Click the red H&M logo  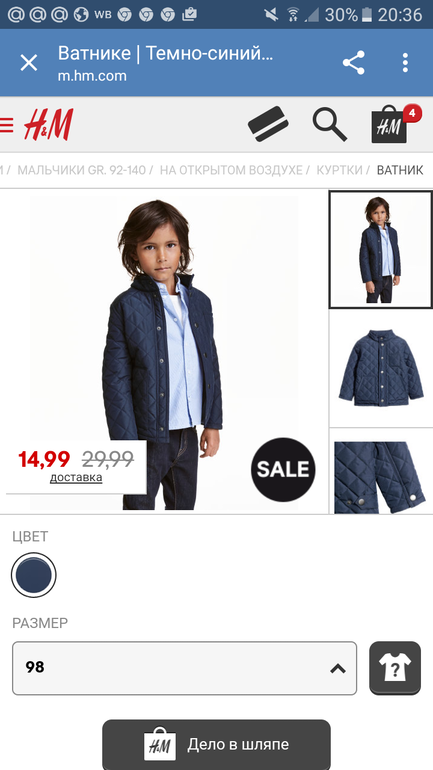(x=49, y=125)
